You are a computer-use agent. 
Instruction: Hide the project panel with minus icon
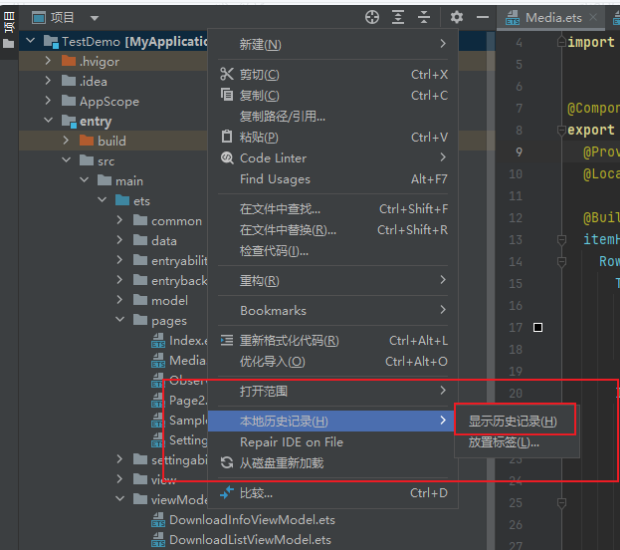482,17
